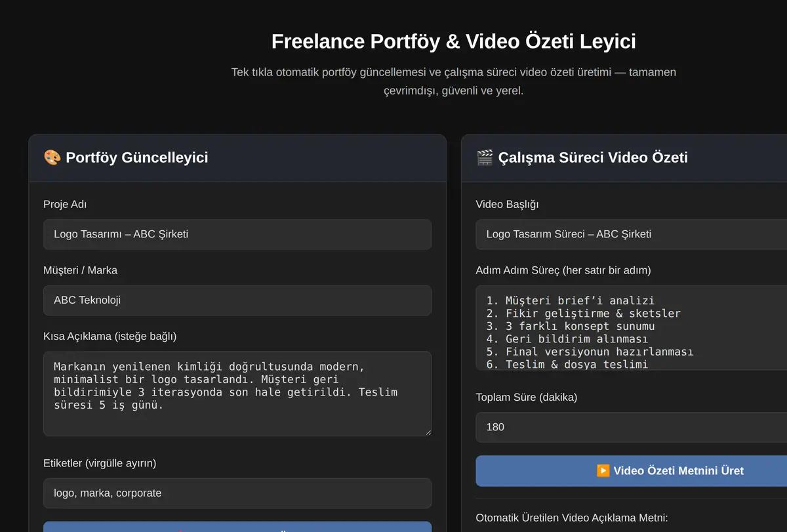Click the Freelance Portföy page title

coord(453,41)
